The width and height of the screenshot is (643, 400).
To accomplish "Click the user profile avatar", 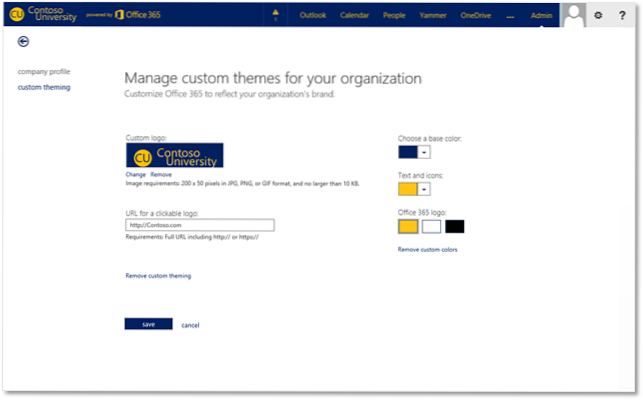I will 573,15.
